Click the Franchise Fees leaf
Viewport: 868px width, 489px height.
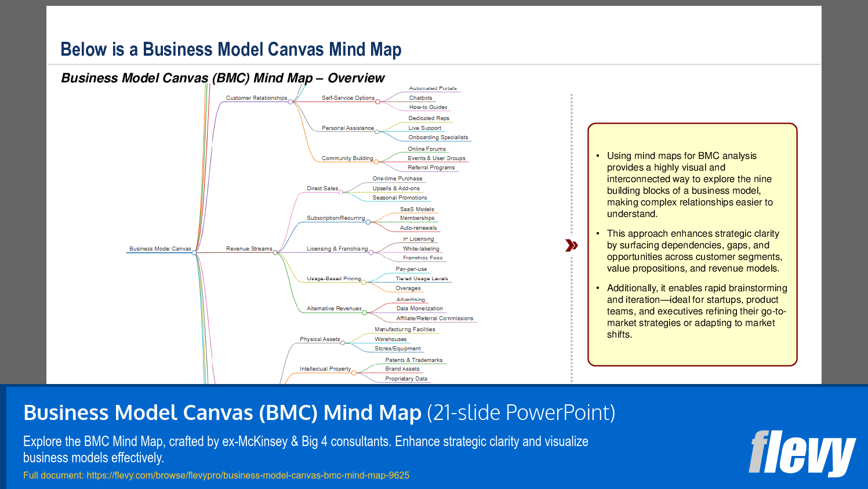click(423, 258)
